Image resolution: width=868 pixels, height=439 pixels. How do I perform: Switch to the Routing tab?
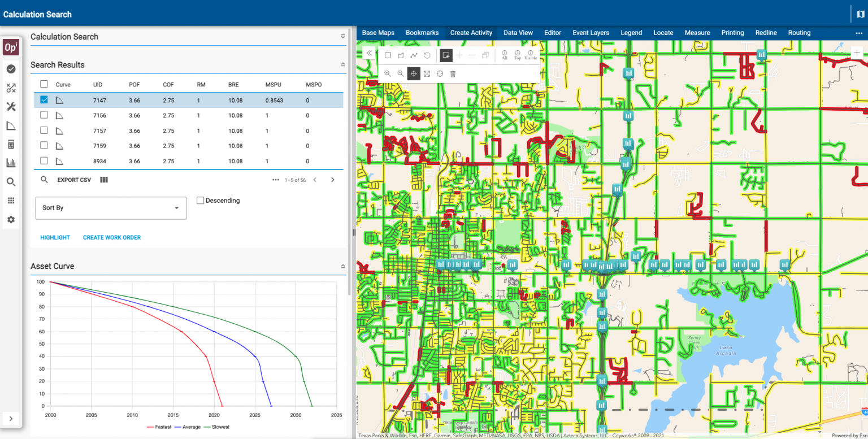click(799, 33)
